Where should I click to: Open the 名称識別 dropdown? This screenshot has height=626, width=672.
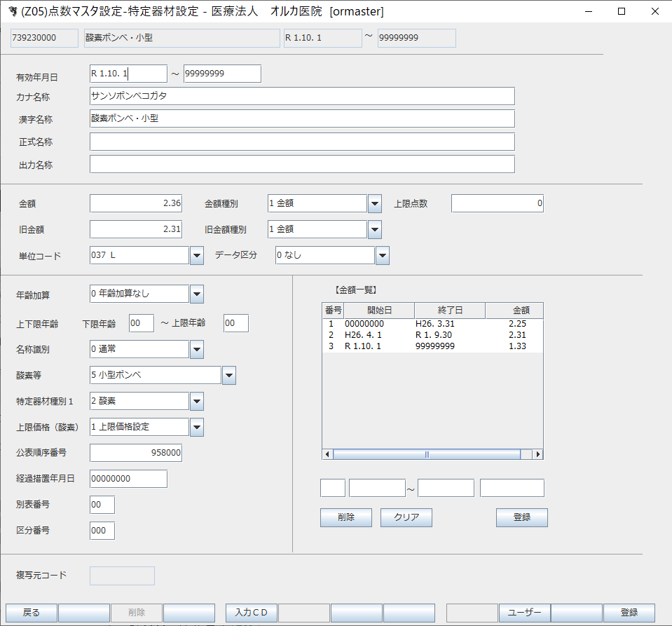point(197,349)
